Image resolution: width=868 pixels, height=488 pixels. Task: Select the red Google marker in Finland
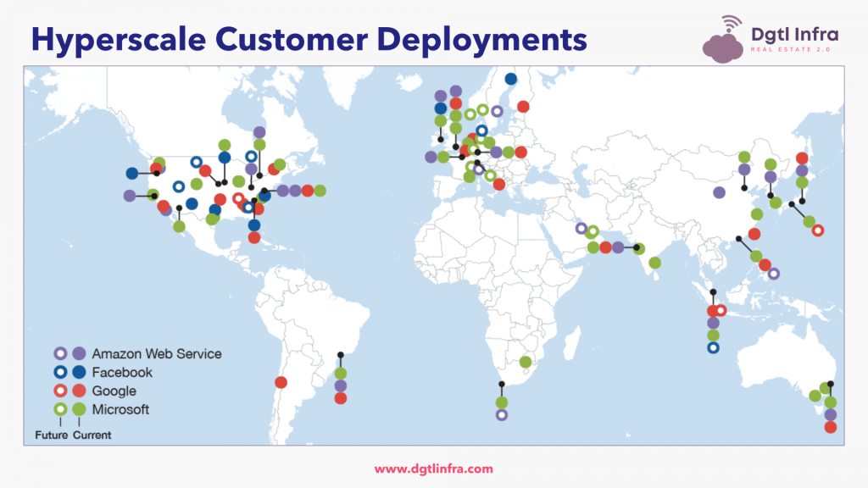pyautogui.click(x=523, y=107)
